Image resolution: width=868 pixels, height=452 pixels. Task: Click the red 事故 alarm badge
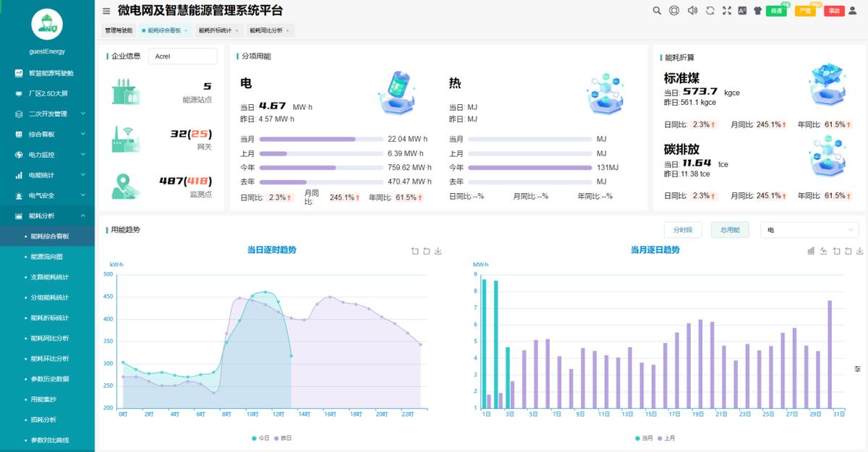[x=834, y=11]
